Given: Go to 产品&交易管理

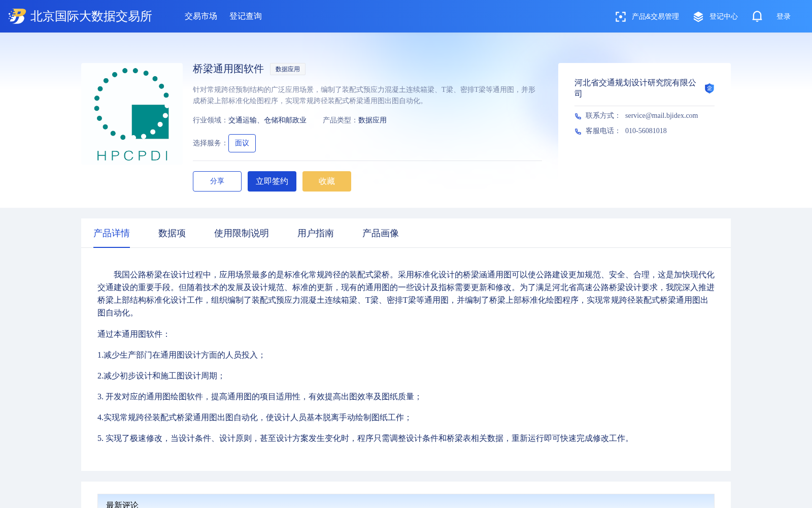Looking at the screenshot, I should pyautogui.click(x=655, y=17).
